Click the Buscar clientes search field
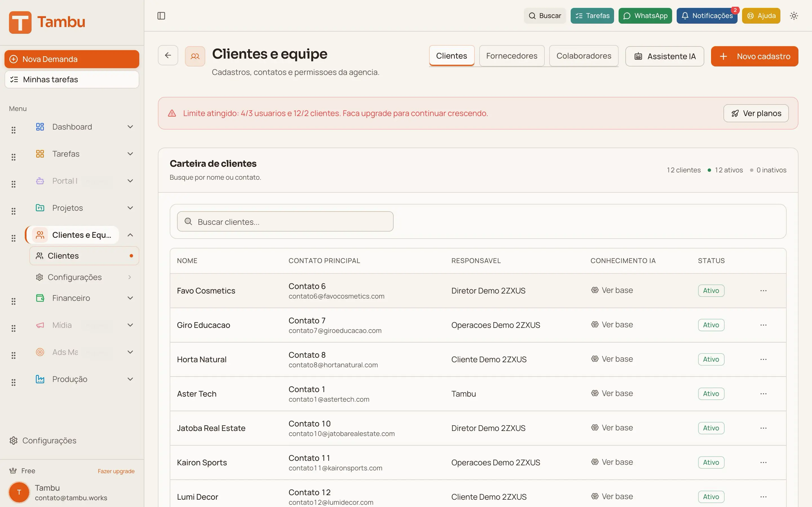This screenshot has height=507, width=812. point(285,221)
